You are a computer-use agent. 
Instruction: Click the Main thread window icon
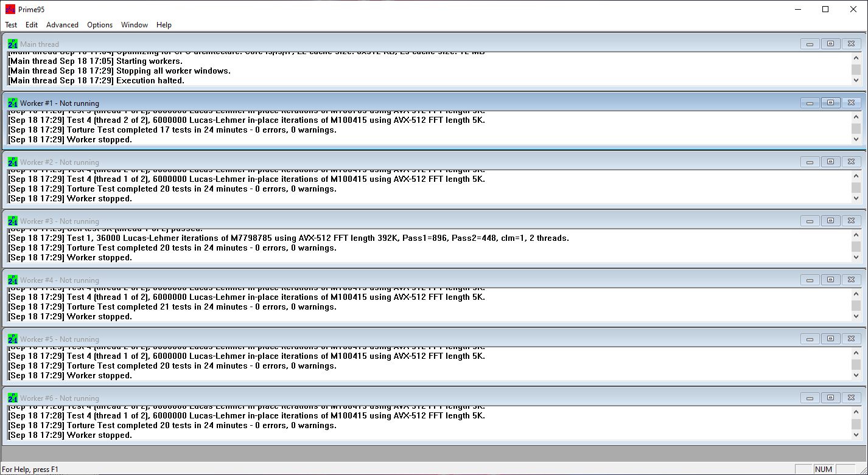click(13, 44)
